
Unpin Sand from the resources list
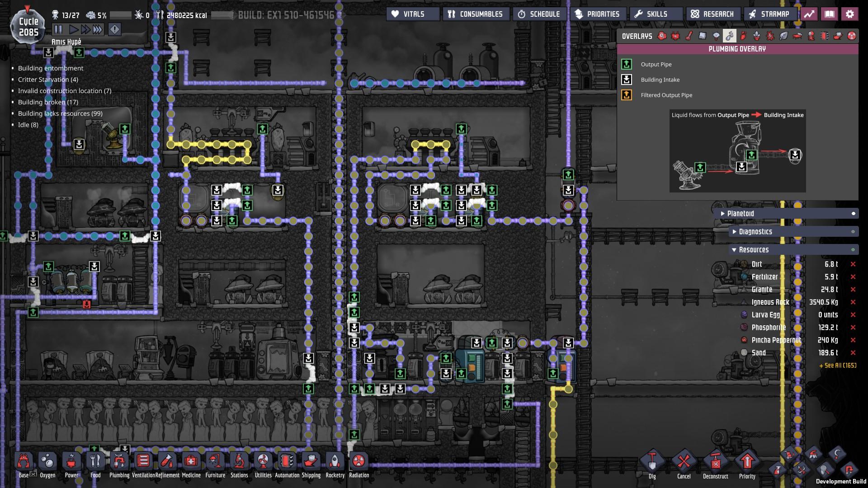pyautogui.click(x=853, y=353)
